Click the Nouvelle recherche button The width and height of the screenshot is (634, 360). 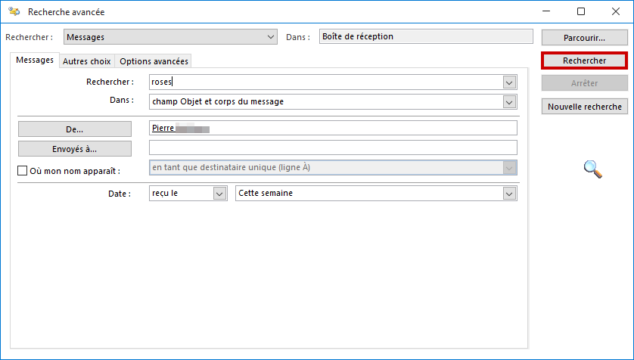tap(584, 106)
